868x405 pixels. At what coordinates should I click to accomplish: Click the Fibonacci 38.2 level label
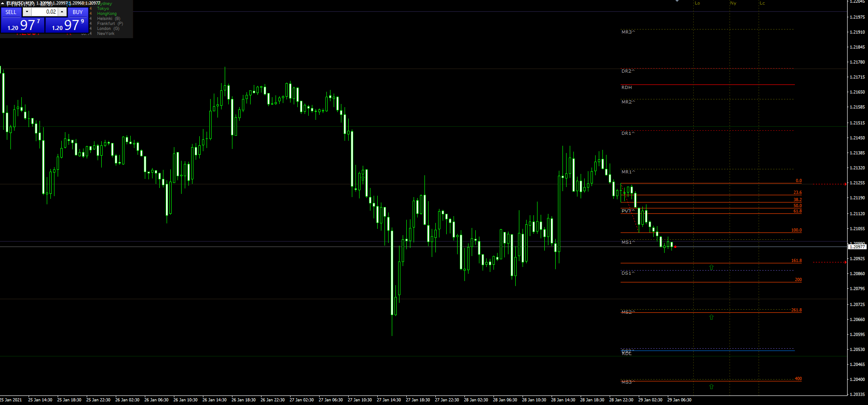(x=798, y=200)
